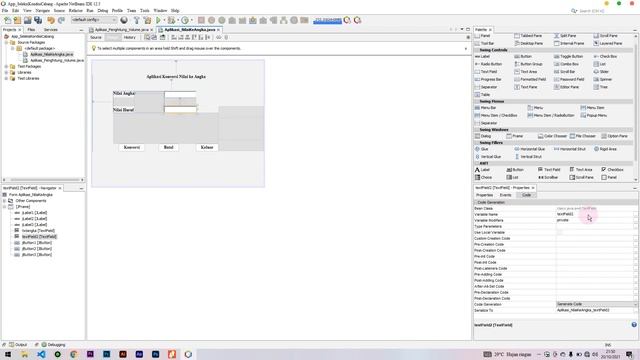Screen dimensions: 640x360
Task: Click the green Run Project icon
Action: pos(158,20)
